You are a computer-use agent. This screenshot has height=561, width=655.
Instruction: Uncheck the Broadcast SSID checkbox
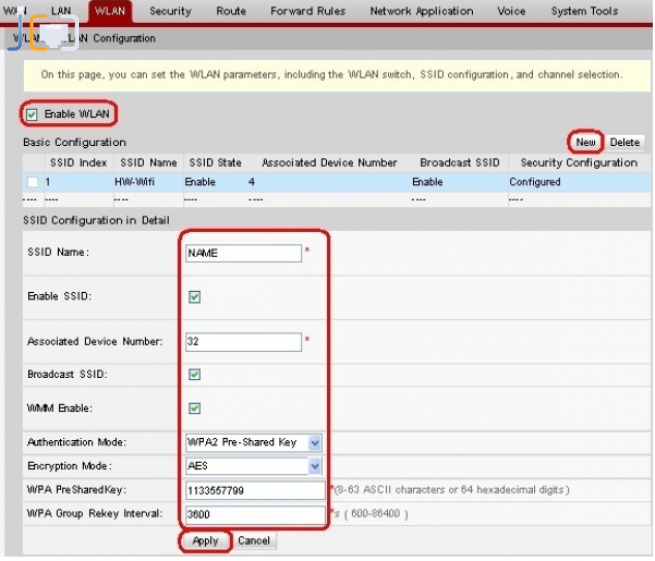tap(195, 374)
